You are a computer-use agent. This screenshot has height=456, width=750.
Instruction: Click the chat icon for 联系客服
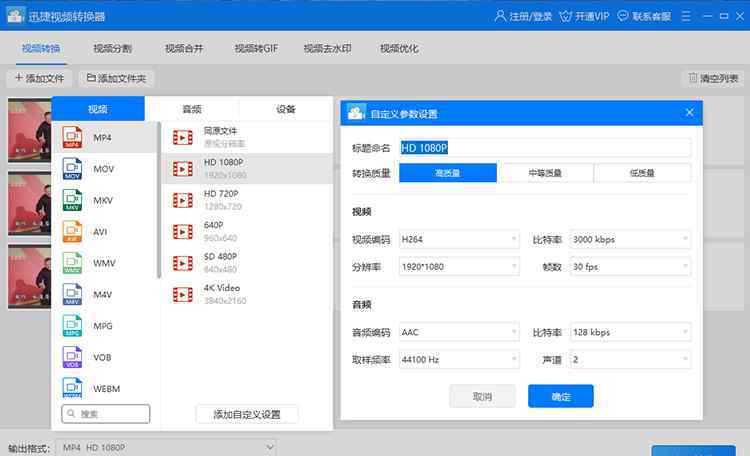(x=623, y=16)
